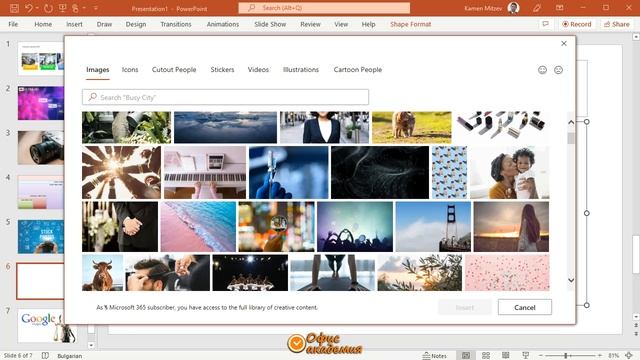Screen dimensions: 640x360
Task: Click the Undo arrow icon
Action: [x=29, y=8]
